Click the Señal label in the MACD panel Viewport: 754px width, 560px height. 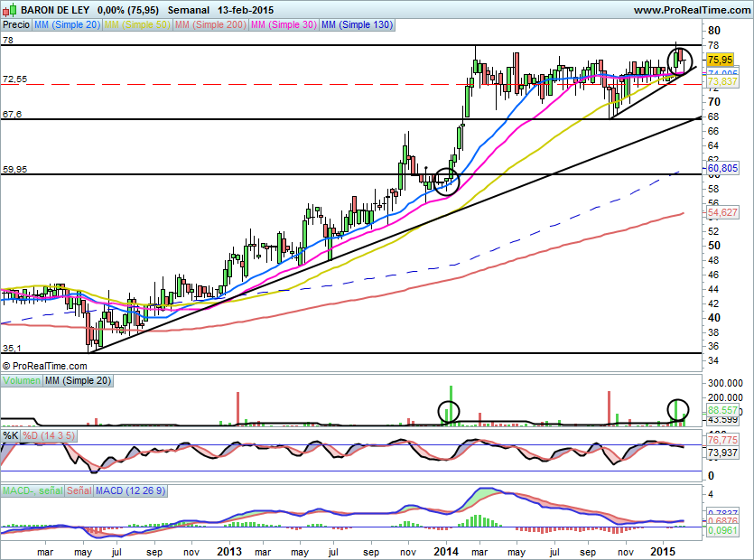[79, 490]
